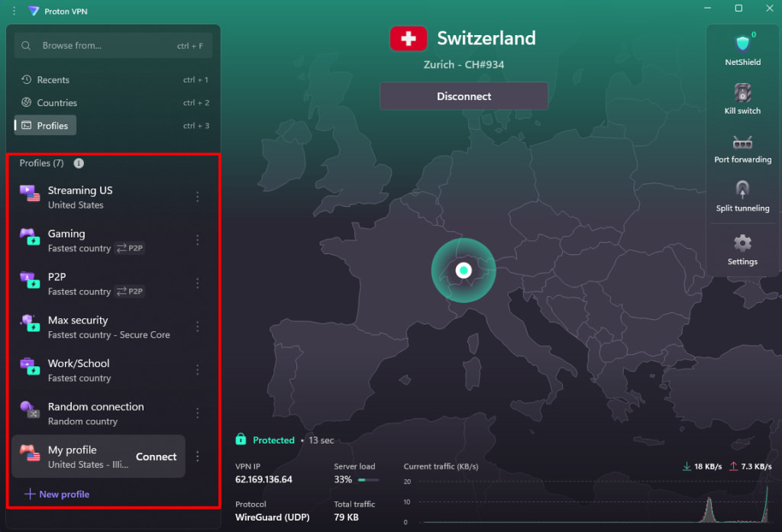Click the download speed arrow icon

687,466
